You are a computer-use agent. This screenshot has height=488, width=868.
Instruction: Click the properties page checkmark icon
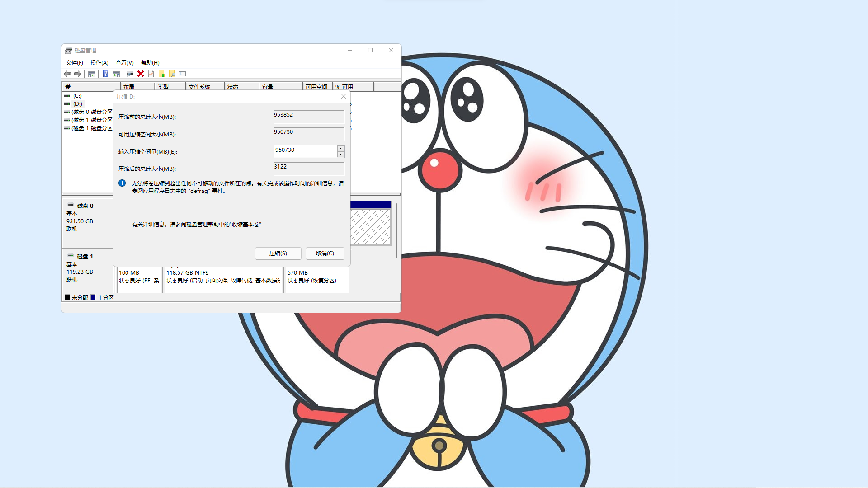(151, 74)
